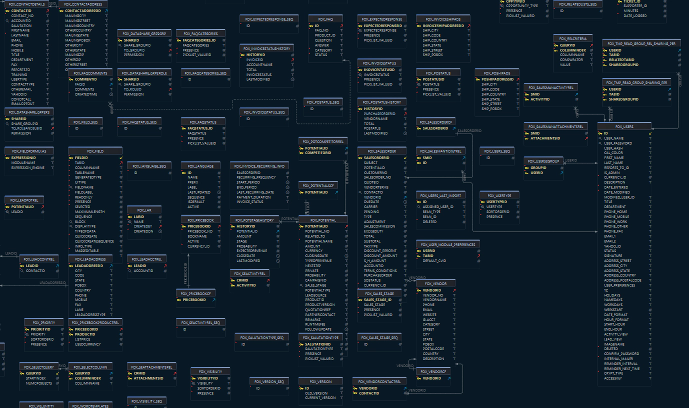Select the SALES_STAGE table header

[x=379, y=293]
